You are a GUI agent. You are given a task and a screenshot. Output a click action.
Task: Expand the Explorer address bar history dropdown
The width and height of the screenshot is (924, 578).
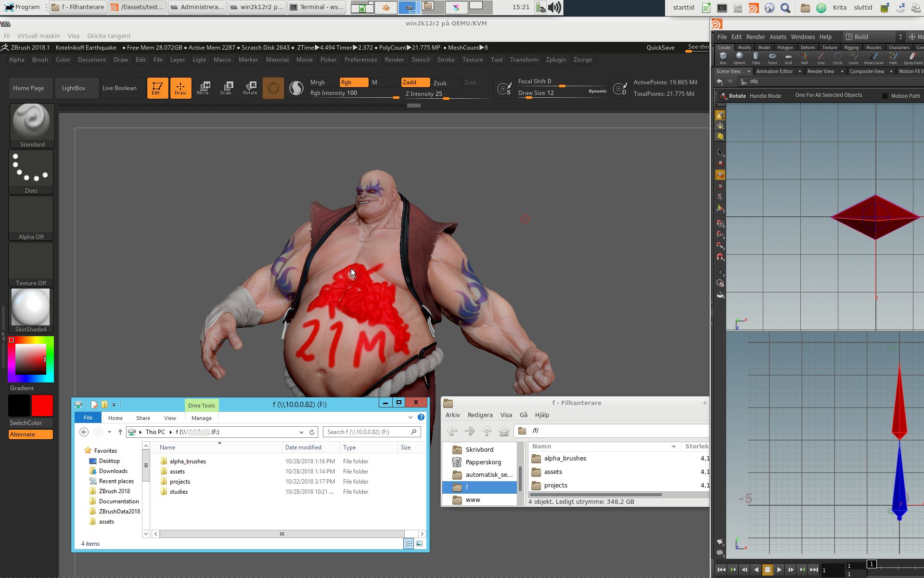[301, 432]
